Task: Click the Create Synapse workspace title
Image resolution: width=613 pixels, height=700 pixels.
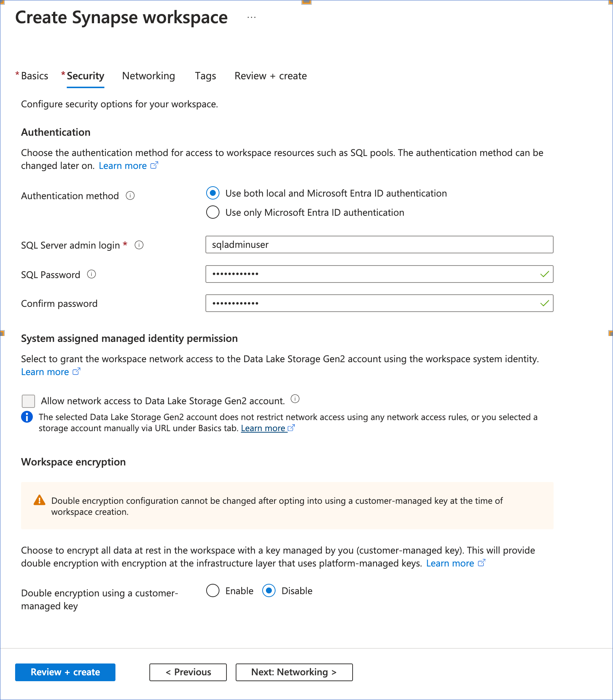Action: 121,17
